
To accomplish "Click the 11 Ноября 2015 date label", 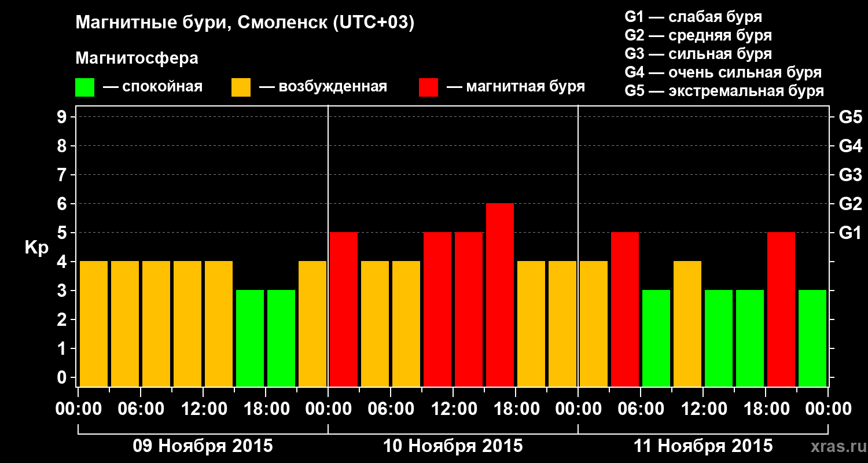I will coord(703,446).
